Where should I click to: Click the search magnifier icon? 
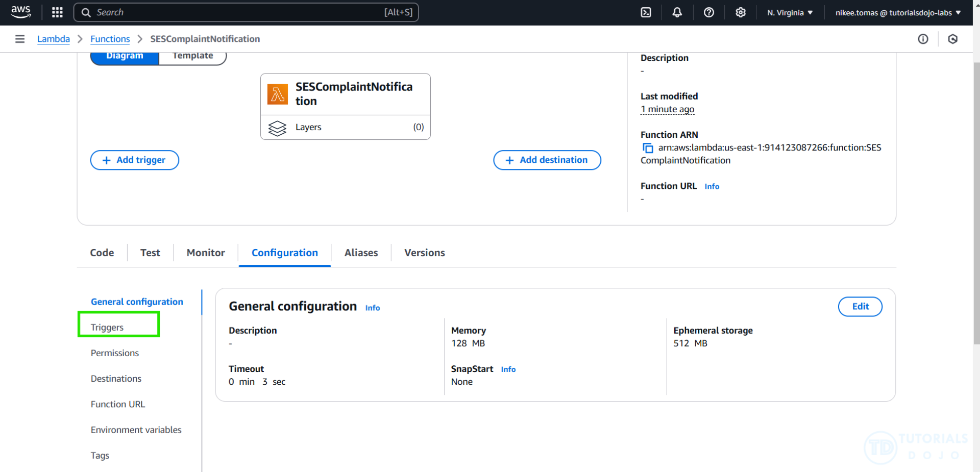point(86,12)
